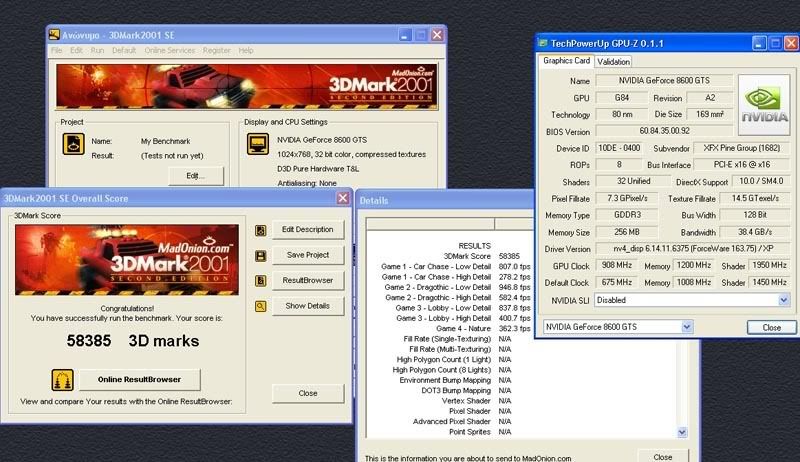Viewport: 800px width, 462px height.
Task: Click Fill Rate (Single-Texturing) row
Action: [x=457, y=339]
